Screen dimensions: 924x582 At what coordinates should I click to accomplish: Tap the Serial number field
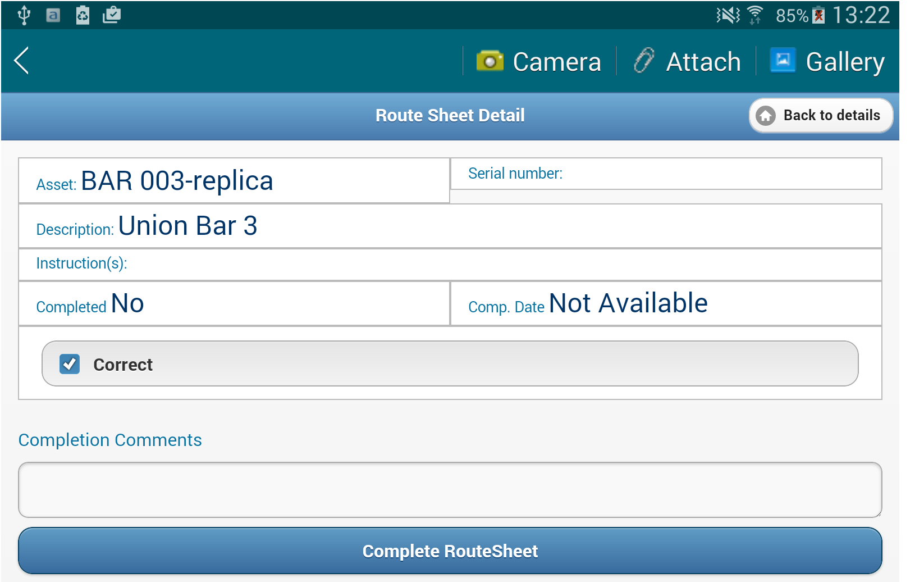click(666, 174)
